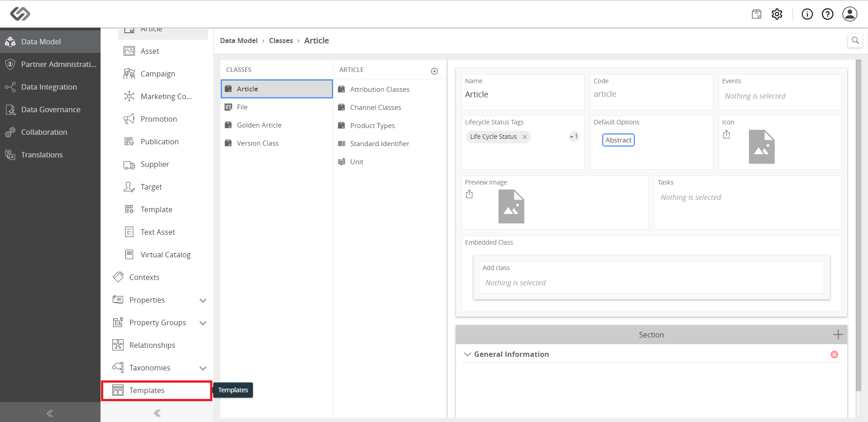This screenshot has width=868, height=422.
Task: Open Standard Identifier entry
Action: pyautogui.click(x=390, y=144)
